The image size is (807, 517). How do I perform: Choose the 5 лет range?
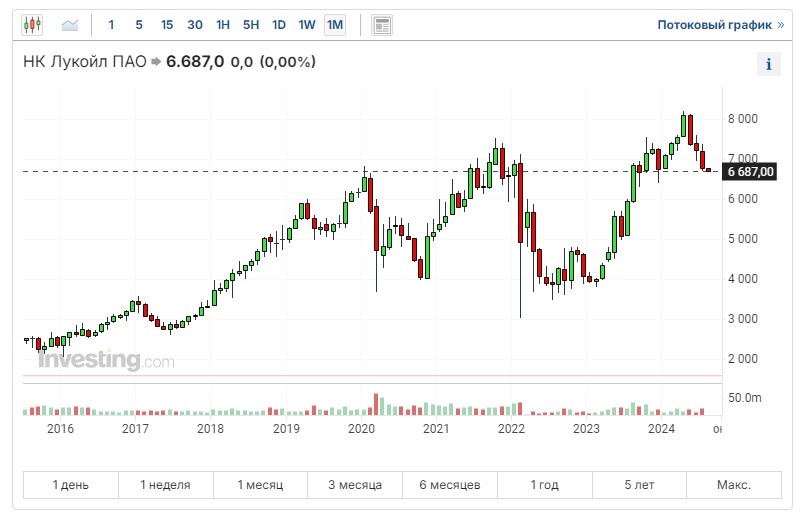639,485
